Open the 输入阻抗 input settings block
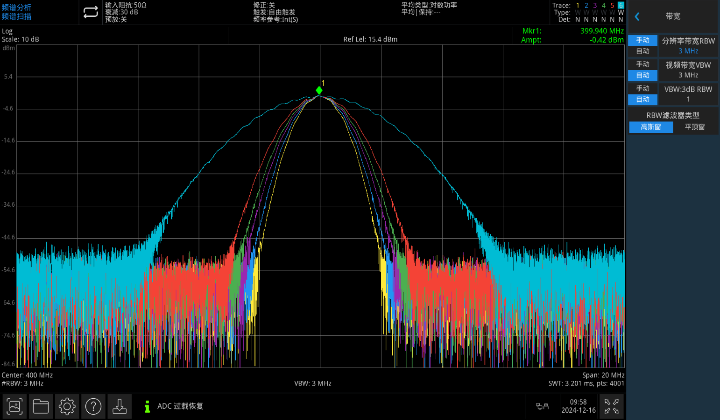The width and height of the screenshot is (720, 420). pyautogui.click(x=130, y=11)
